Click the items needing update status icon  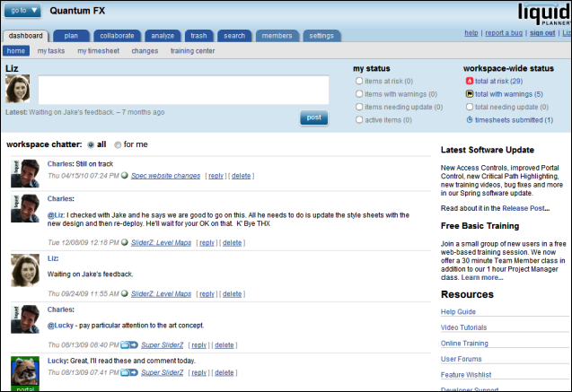click(359, 107)
